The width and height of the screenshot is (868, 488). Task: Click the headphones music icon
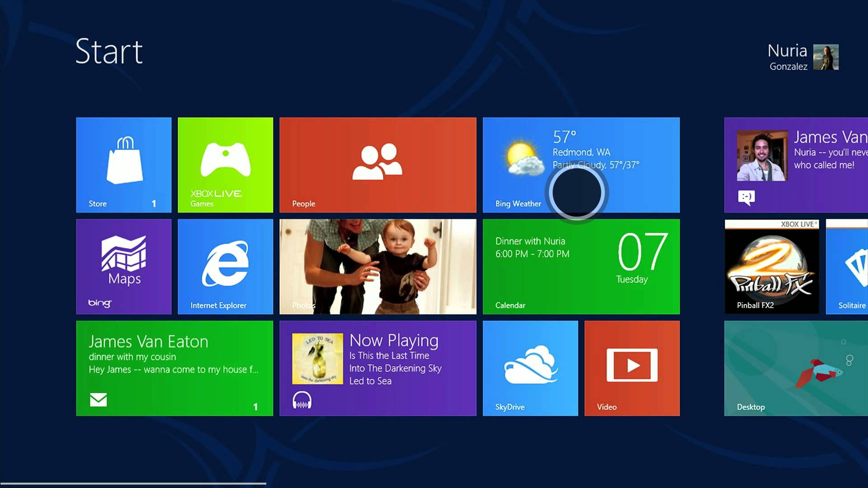302,400
